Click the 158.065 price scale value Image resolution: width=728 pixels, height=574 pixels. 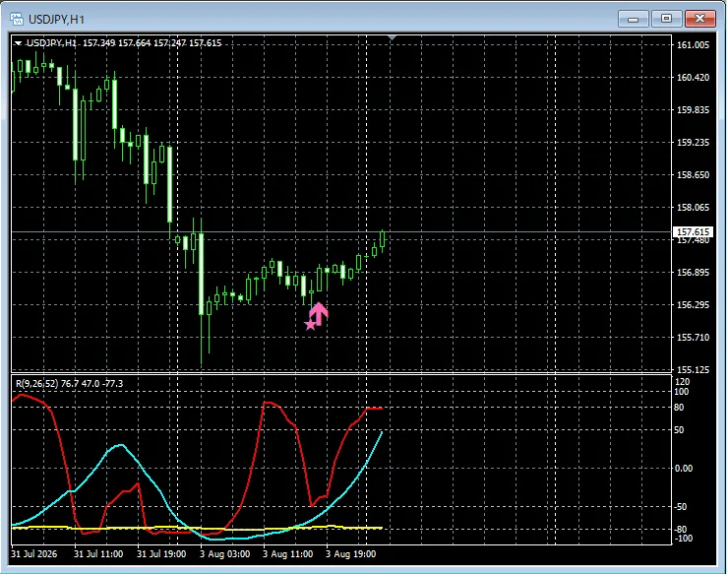[694, 208]
